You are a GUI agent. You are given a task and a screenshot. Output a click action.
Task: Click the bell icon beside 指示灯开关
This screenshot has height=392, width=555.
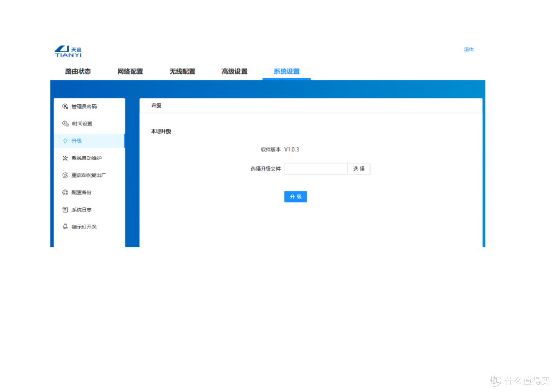[x=65, y=227]
